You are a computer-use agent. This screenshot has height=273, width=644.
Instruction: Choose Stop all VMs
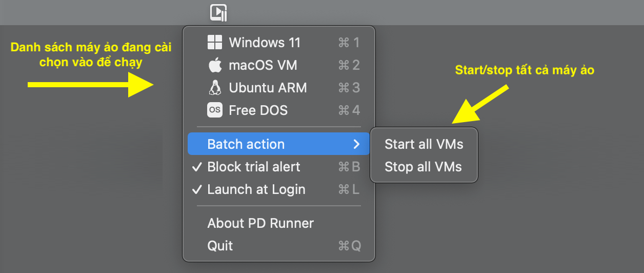pos(423,167)
